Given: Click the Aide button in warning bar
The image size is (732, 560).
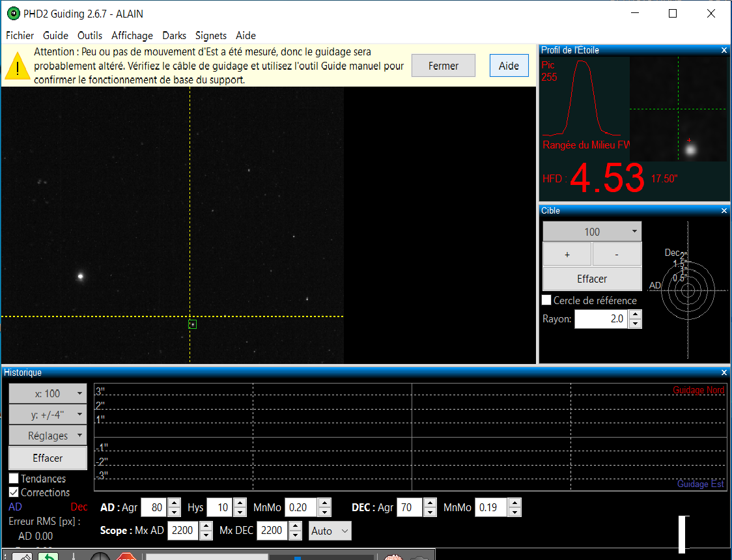Looking at the screenshot, I should [x=509, y=66].
